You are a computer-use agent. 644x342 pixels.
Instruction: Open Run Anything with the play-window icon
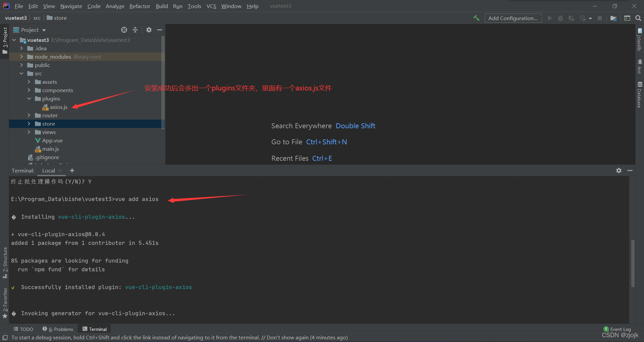click(627, 18)
